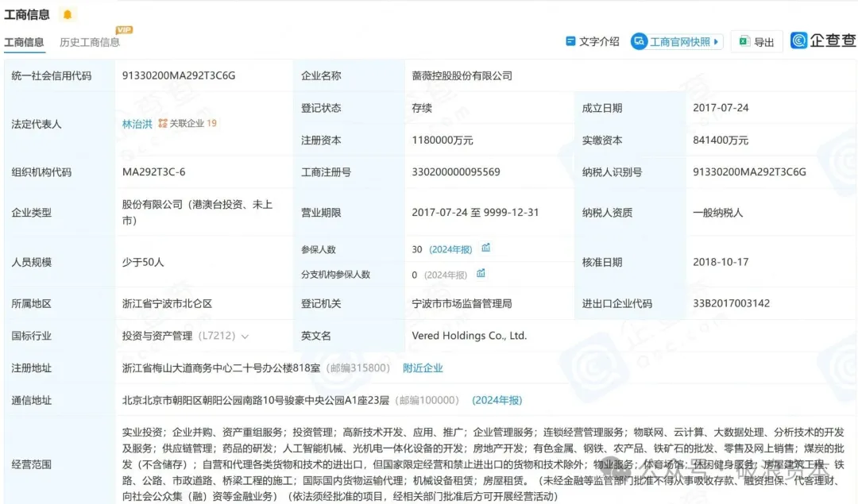The height and width of the screenshot is (504, 858).
Task: Click region 浙江省宁波市北仑区
Action: [x=167, y=303]
